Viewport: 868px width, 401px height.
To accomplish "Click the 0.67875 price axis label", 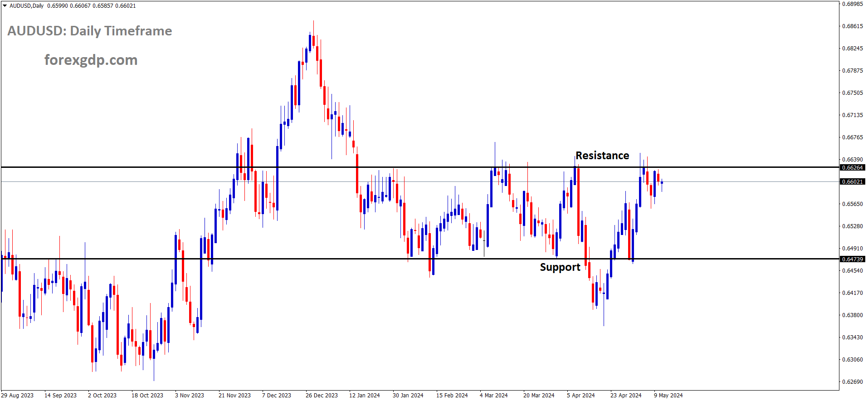I will (853, 71).
